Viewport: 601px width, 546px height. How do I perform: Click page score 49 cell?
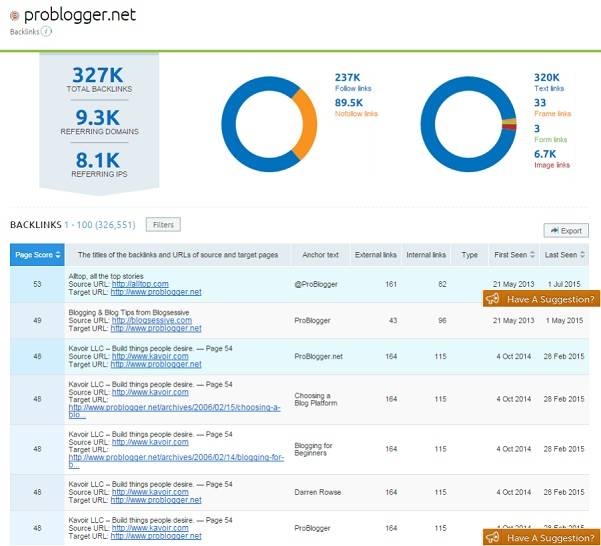[x=37, y=320]
